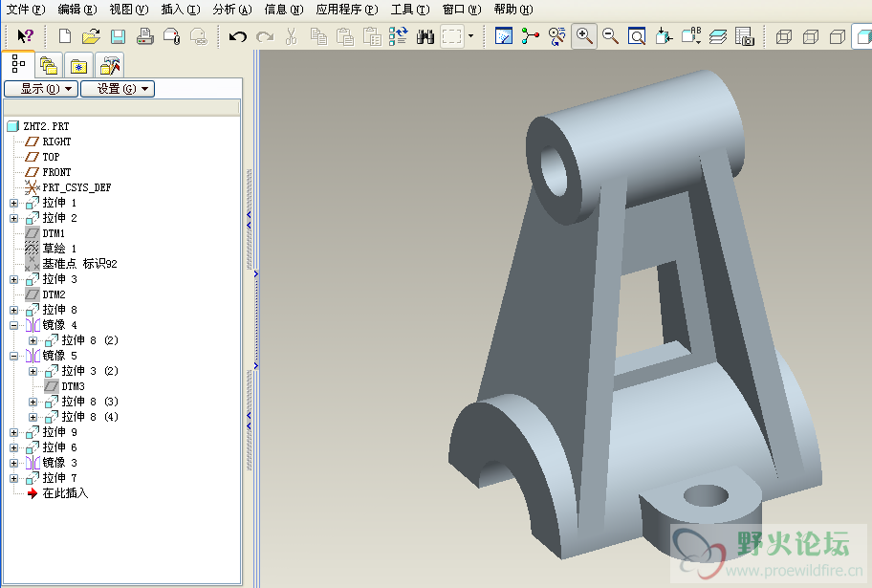Open the arrow dropdown beside the selection box
The height and width of the screenshot is (588, 872).
coord(471,36)
